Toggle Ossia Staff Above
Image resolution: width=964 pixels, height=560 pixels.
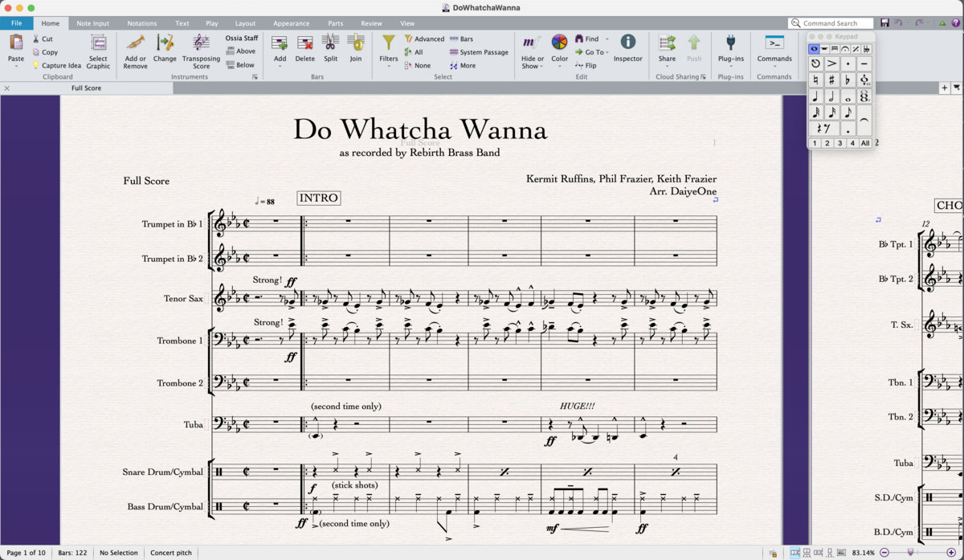point(241,51)
